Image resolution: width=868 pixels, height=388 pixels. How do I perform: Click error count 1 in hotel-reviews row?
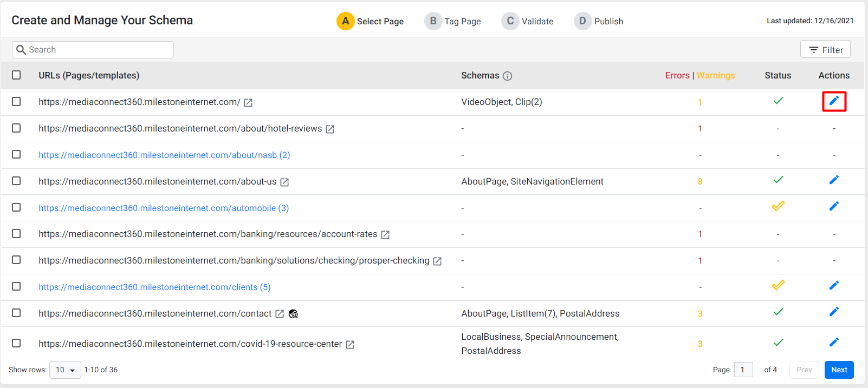tap(700, 128)
